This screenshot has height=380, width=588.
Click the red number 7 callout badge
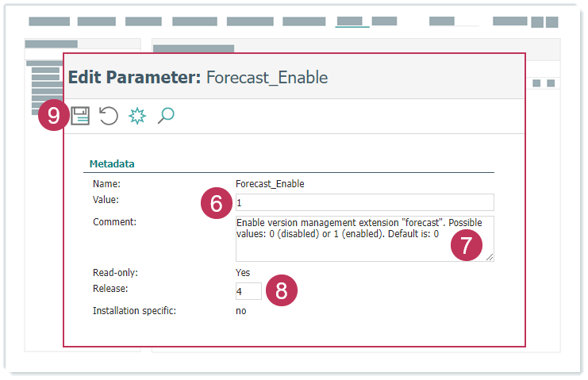tap(467, 245)
